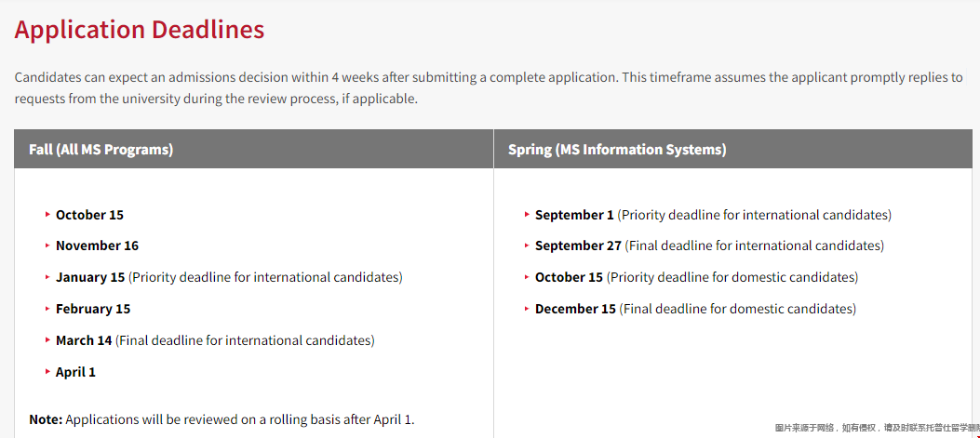This screenshot has height=438, width=980.
Task: Click the red arrow bullet beside April 1
Action: (x=47, y=372)
